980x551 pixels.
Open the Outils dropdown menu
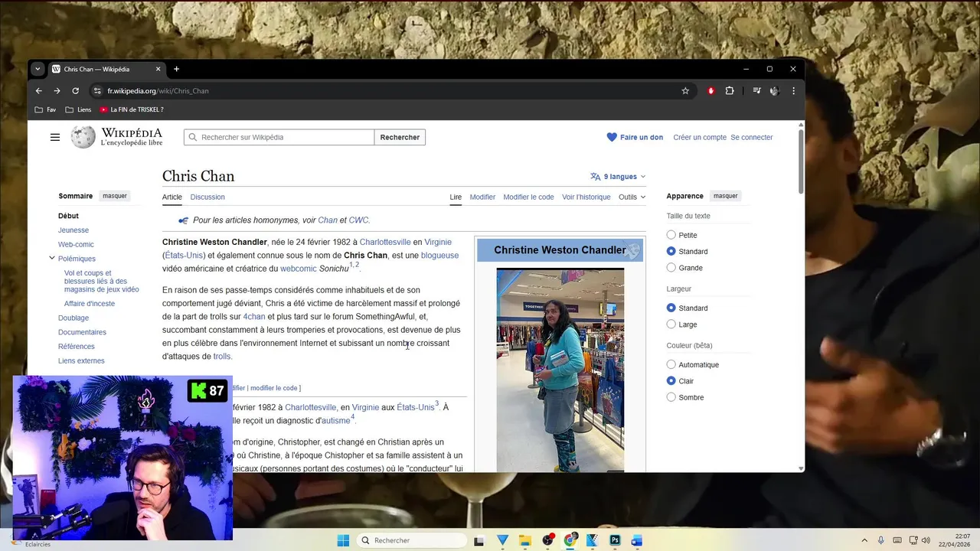[632, 197]
